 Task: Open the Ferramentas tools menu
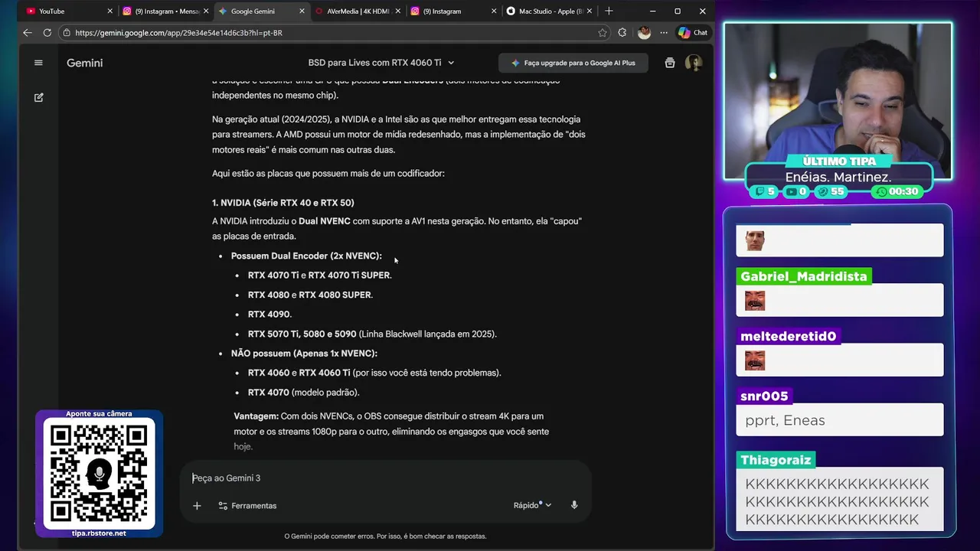[x=247, y=506]
